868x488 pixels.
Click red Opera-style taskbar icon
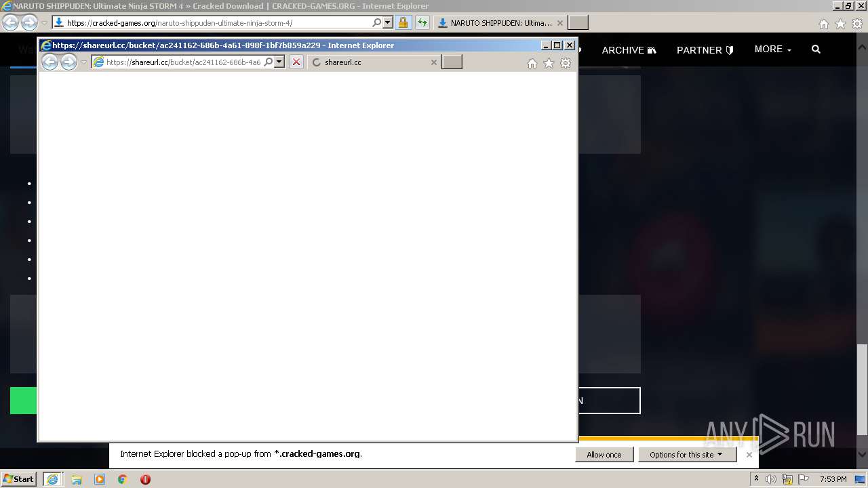145,479
